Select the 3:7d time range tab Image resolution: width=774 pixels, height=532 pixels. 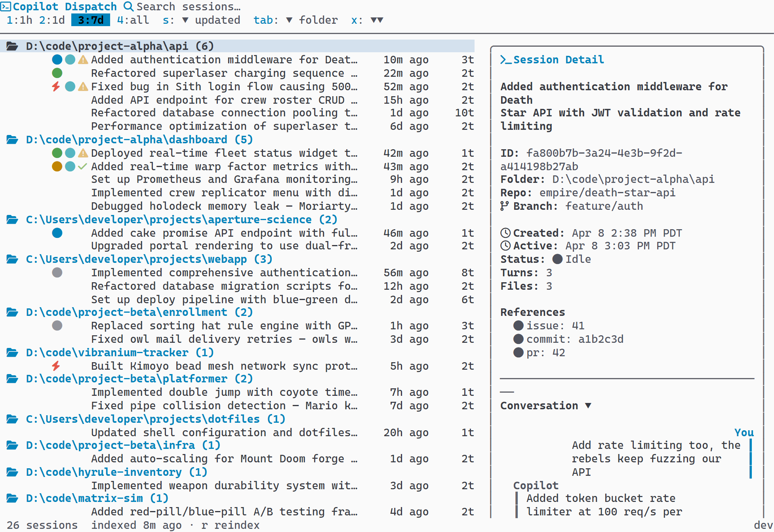(91, 20)
